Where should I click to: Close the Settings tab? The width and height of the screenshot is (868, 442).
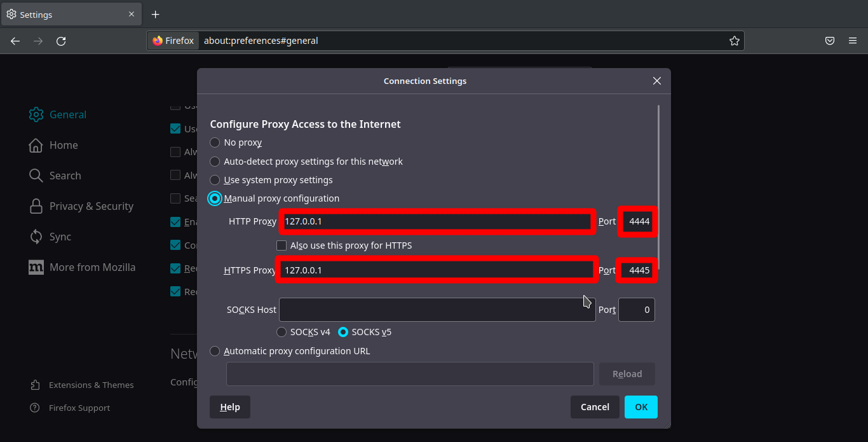[x=132, y=14]
